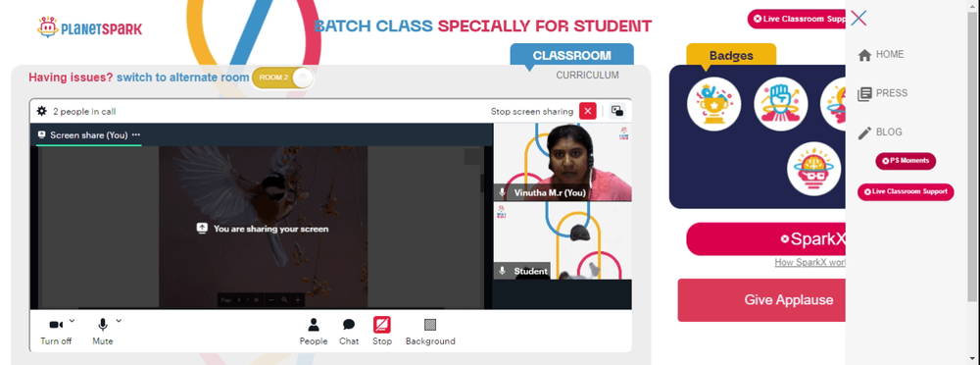Mute the microphone
This screenshot has width=980, height=365.
[103, 332]
